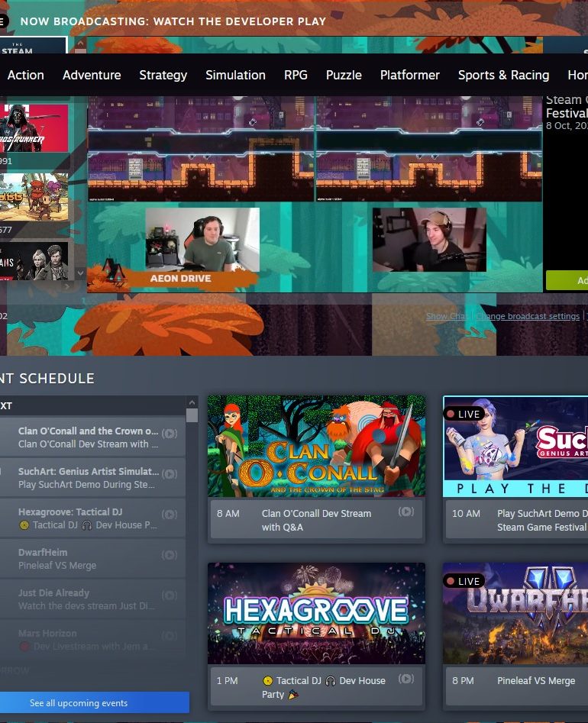
Task: Click schedule list scroll-up arrow
Action: 192,402
